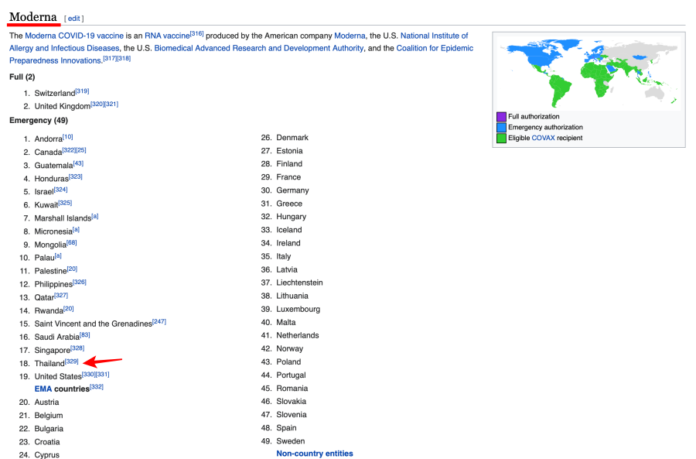Open citation 320 next to United Kingdom
696x459 pixels.
pos(97,104)
